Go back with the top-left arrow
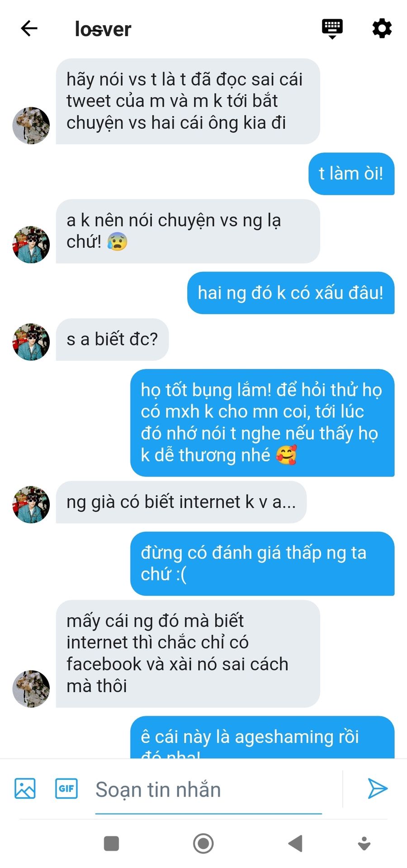The width and height of the screenshot is (407, 868). (29, 28)
